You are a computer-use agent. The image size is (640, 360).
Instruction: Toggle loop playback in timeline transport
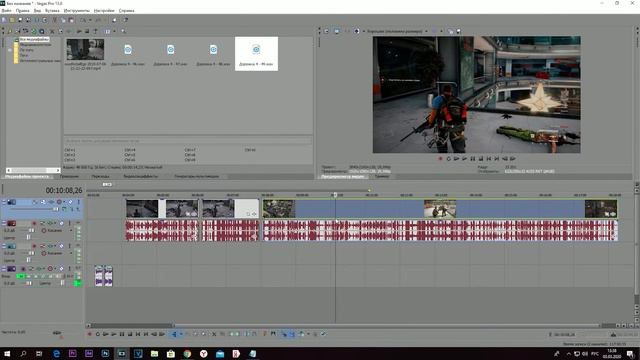(x=98, y=334)
